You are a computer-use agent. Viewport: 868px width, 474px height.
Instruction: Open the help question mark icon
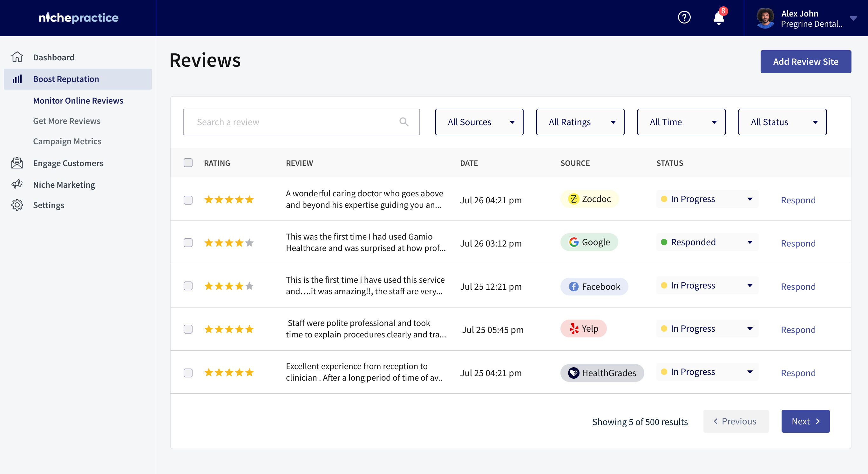coord(684,17)
